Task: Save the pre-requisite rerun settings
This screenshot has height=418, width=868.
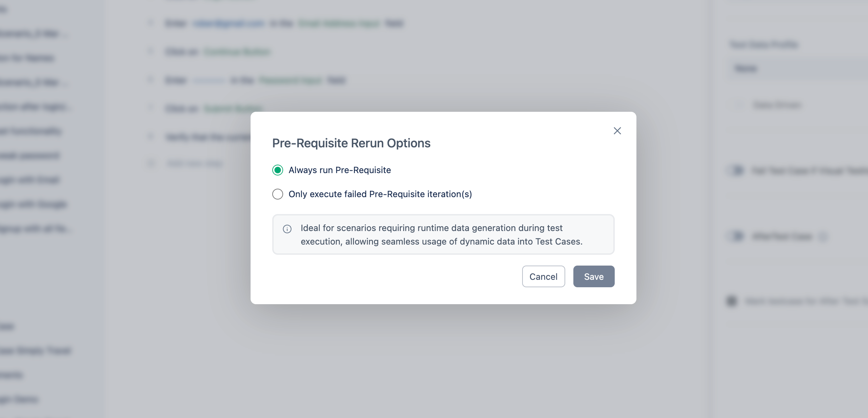Action: [x=593, y=276]
